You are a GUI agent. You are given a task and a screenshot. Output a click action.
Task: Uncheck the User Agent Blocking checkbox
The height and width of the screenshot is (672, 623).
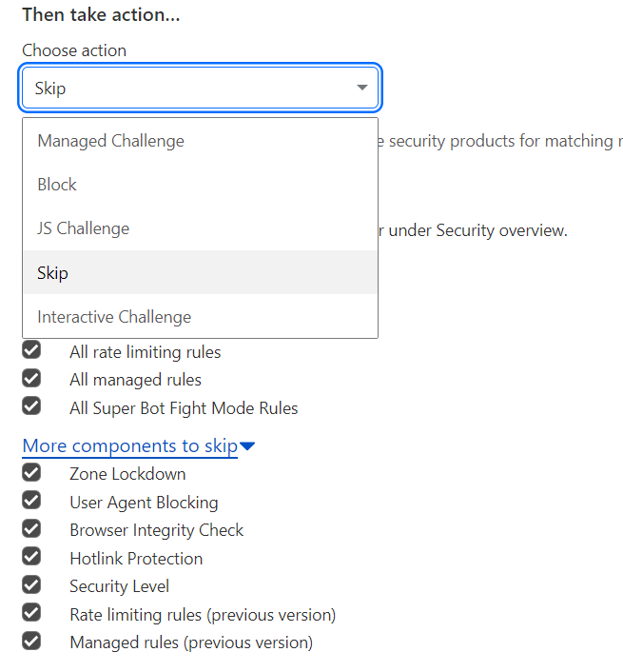[x=31, y=500]
